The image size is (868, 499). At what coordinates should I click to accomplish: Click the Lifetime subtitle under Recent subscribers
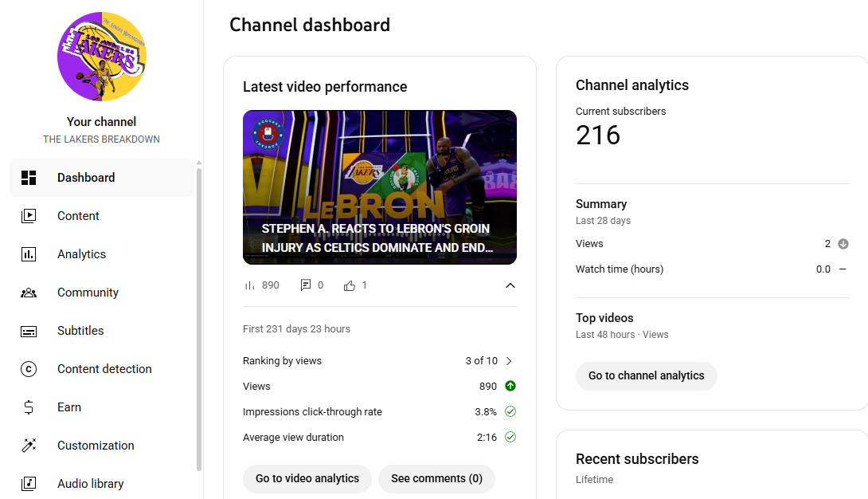594,480
